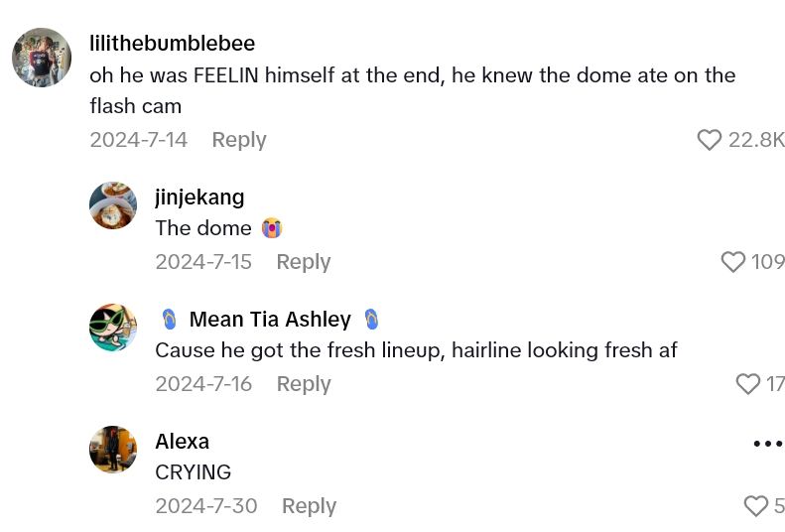Like lilithebumblebee's comment with the heart icon

click(x=709, y=140)
